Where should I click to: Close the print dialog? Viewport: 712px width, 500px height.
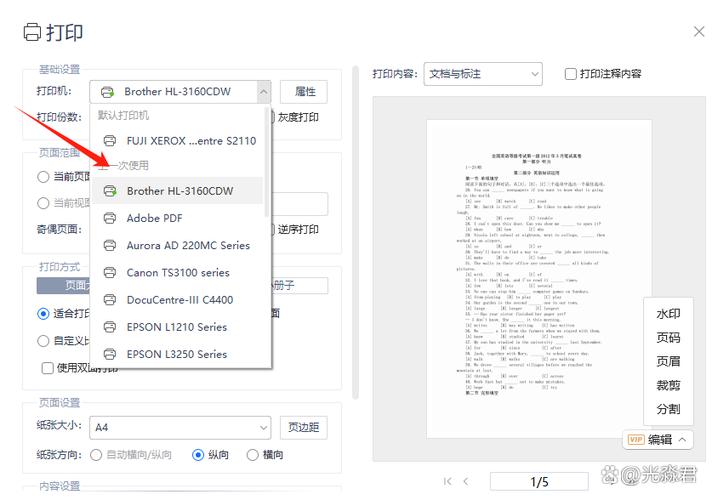pos(699,31)
